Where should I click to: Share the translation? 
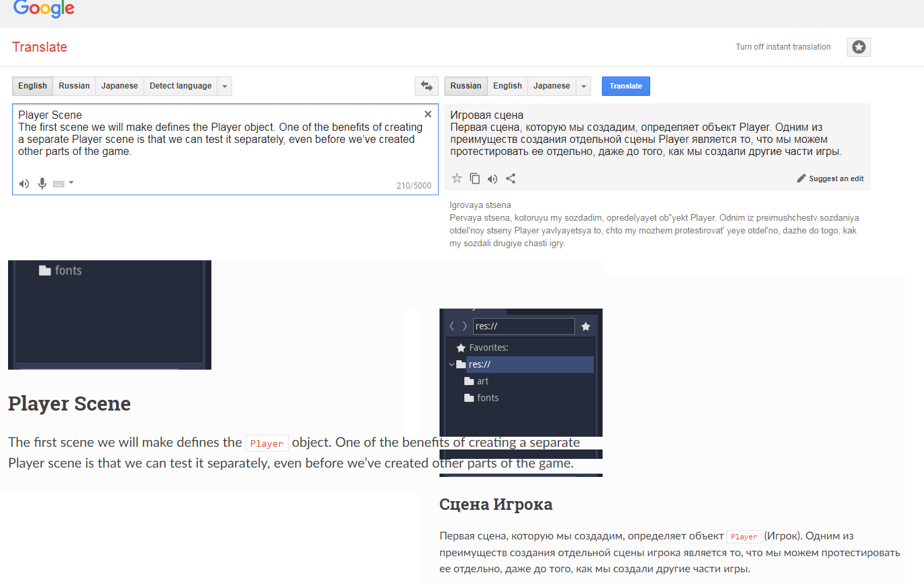click(x=511, y=178)
